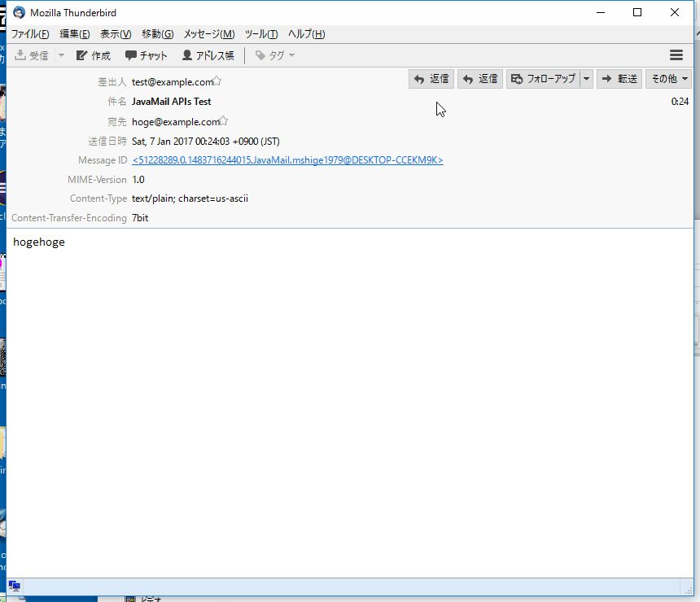The width and height of the screenshot is (700, 602).
Task: Open the タグ tag dropdown
Action: point(274,55)
